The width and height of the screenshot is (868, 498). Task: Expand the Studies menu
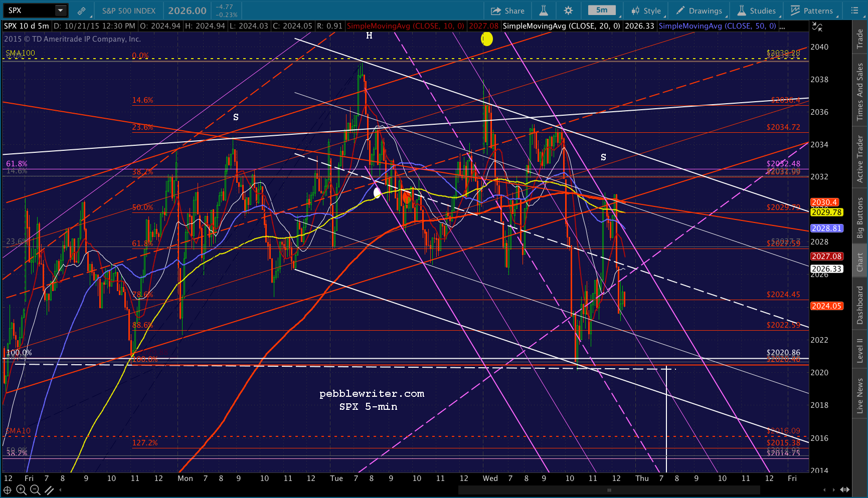(x=757, y=11)
